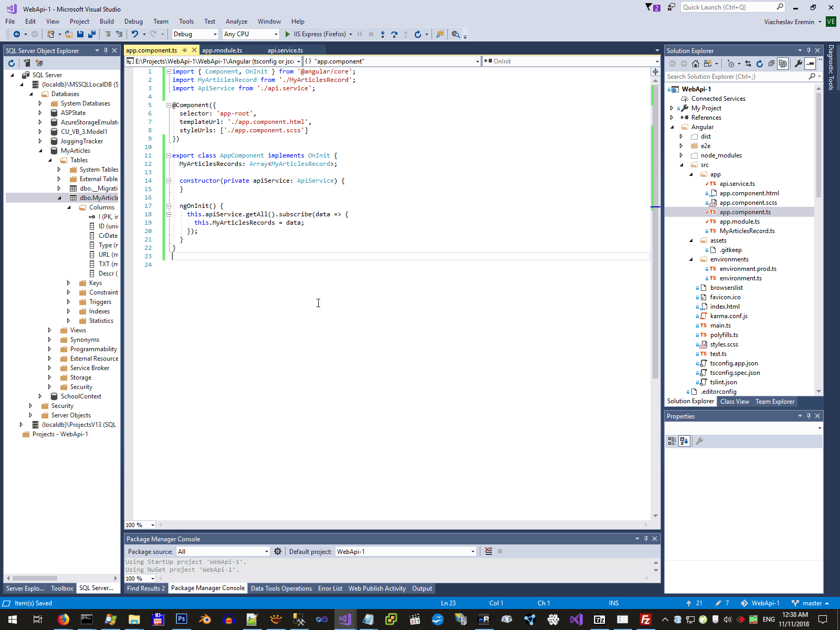Clear the Package Manager Console

(488, 551)
